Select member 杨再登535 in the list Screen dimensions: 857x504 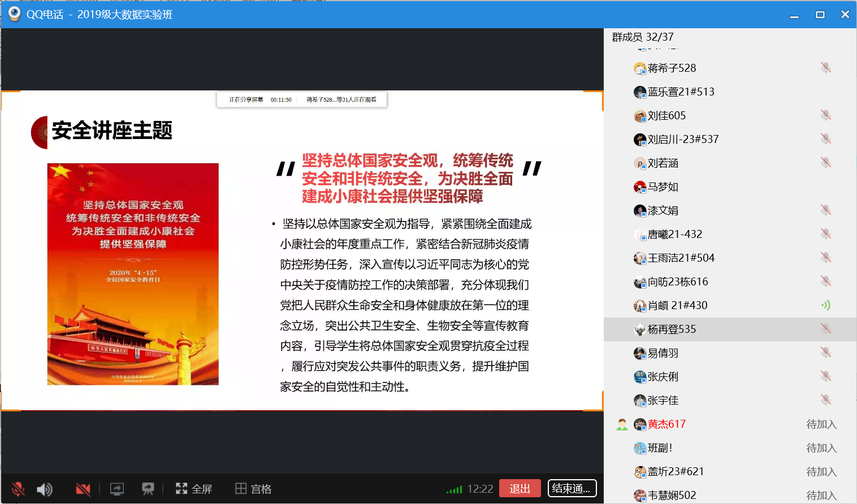coord(672,329)
